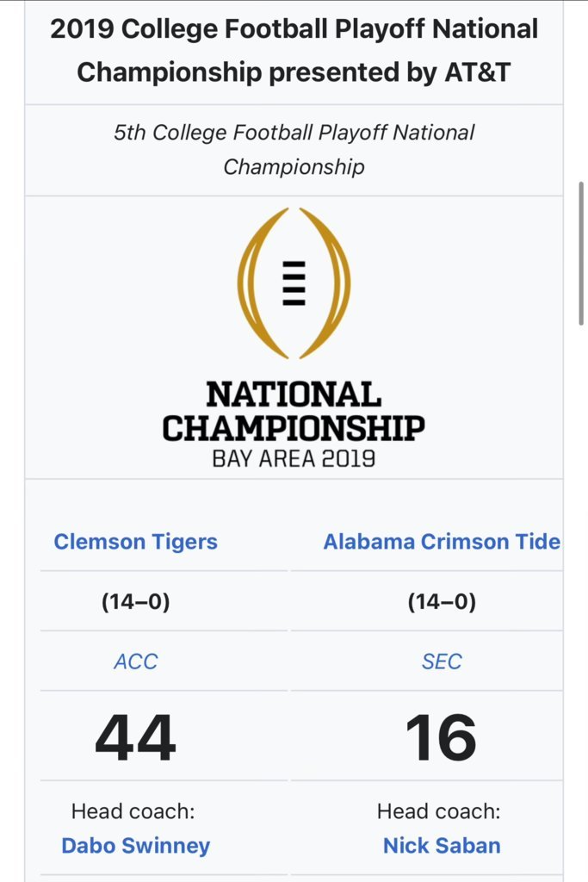Tap the black football laces icon

click(x=294, y=283)
